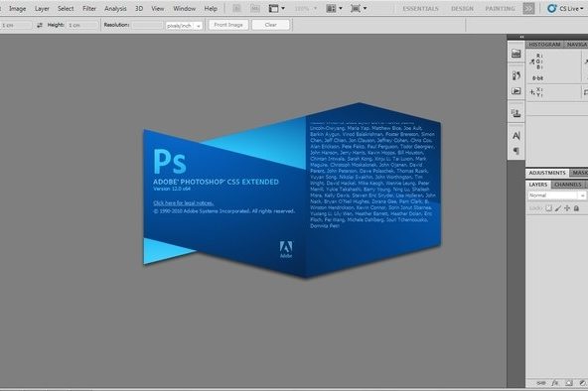Image resolution: width=588 pixels, height=391 pixels.
Task: Toggle lock transparent pixels
Action: (x=548, y=208)
